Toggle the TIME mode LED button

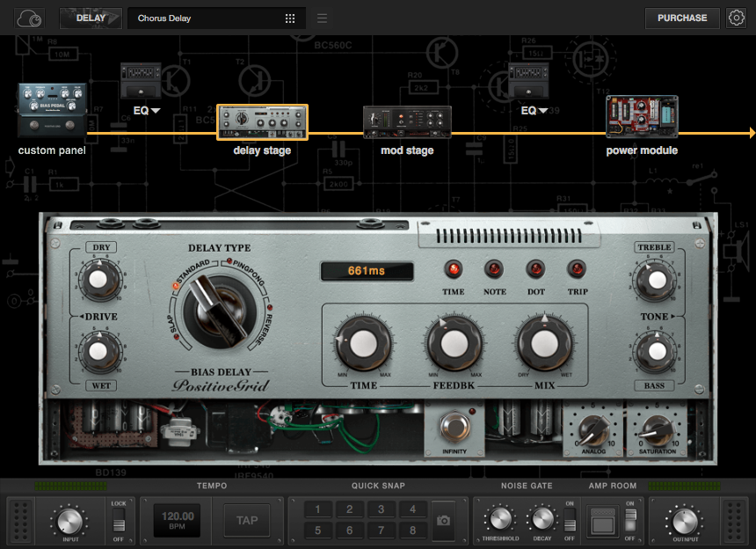click(454, 269)
